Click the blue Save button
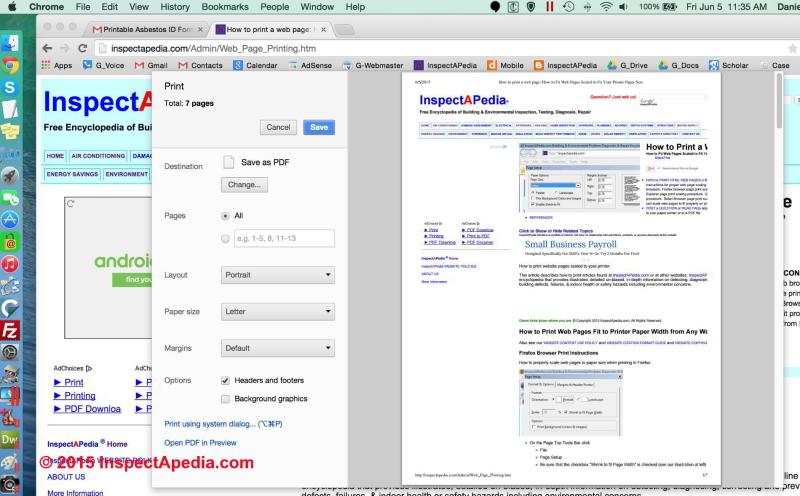This screenshot has width=800, height=496. (319, 127)
